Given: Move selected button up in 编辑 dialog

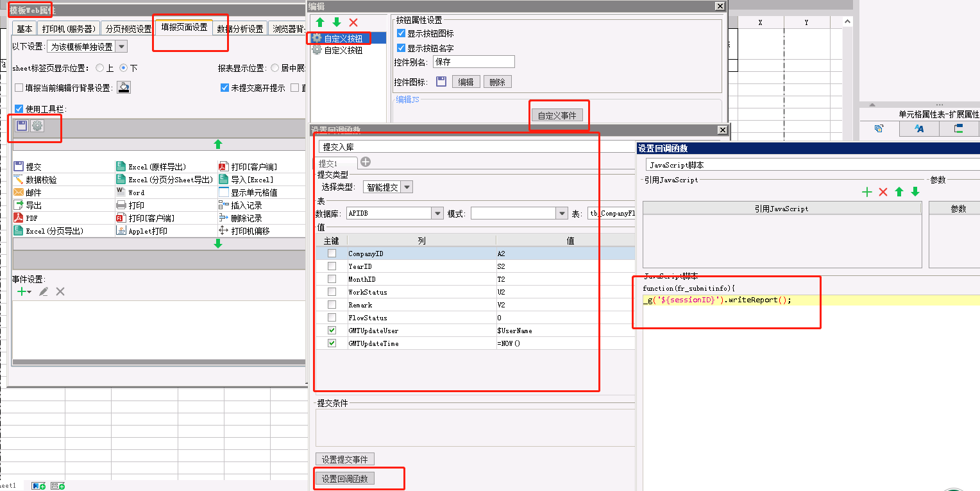Looking at the screenshot, I should tap(320, 22).
